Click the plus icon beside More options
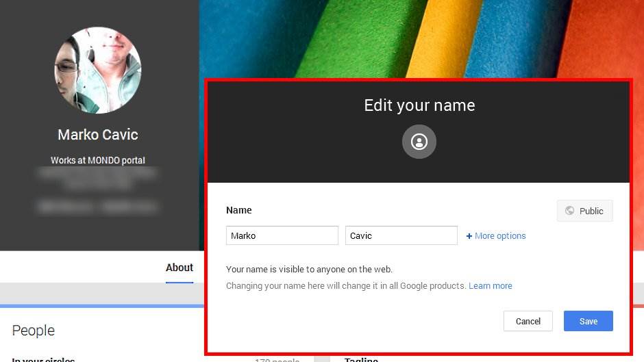 (469, 236)
